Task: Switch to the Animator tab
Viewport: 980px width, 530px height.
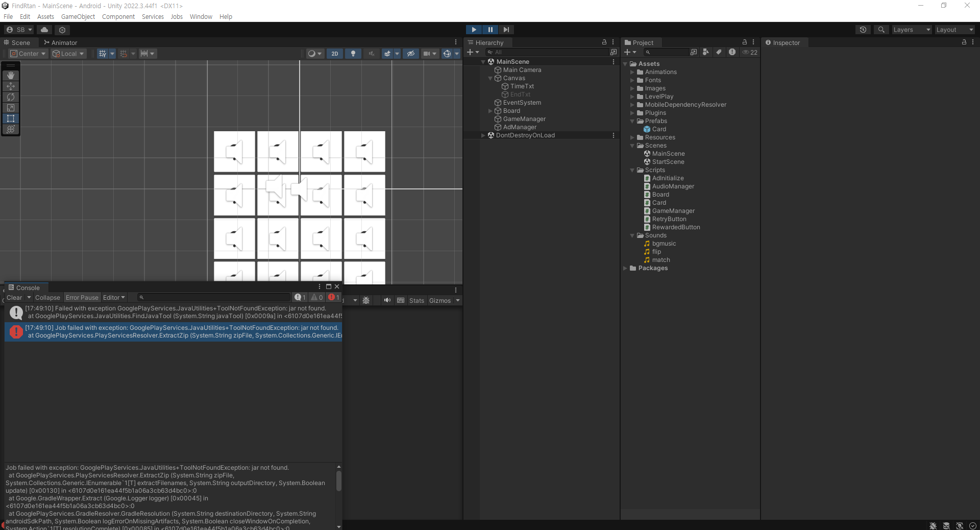Action: (60, 42)
